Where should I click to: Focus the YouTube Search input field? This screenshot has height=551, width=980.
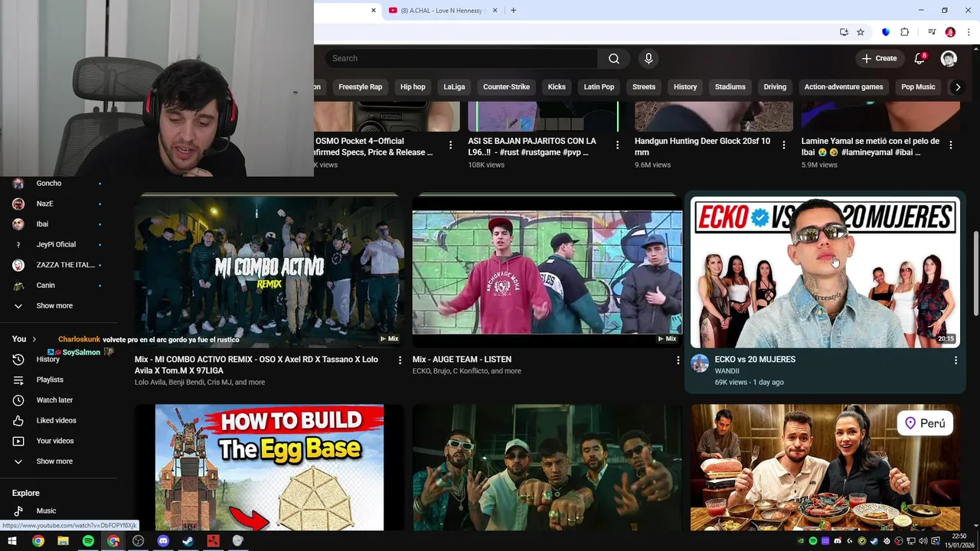click(x=461, y=59)
